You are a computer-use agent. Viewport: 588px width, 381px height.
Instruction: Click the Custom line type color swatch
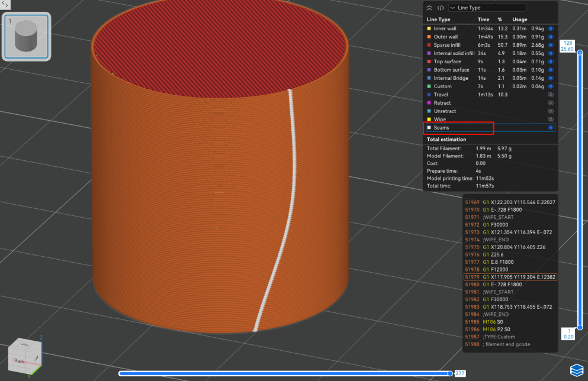coord(429,86)
